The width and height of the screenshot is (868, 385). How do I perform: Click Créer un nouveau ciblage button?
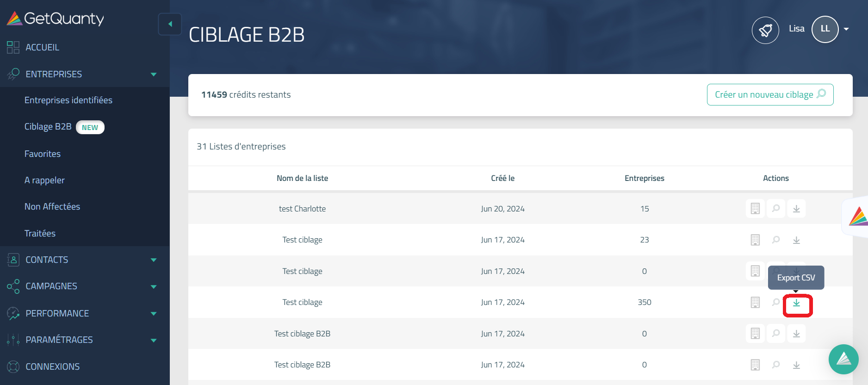[x=770, y=94]
